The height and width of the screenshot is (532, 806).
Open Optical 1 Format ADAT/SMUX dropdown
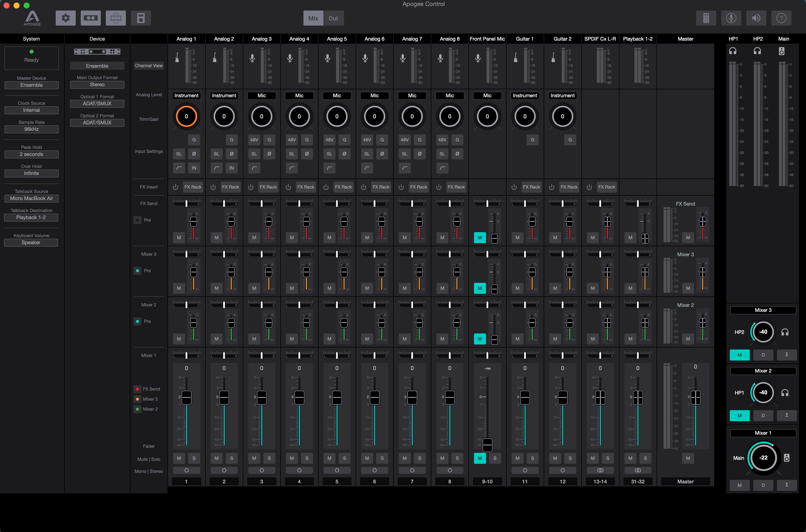[x=97, y=104]
